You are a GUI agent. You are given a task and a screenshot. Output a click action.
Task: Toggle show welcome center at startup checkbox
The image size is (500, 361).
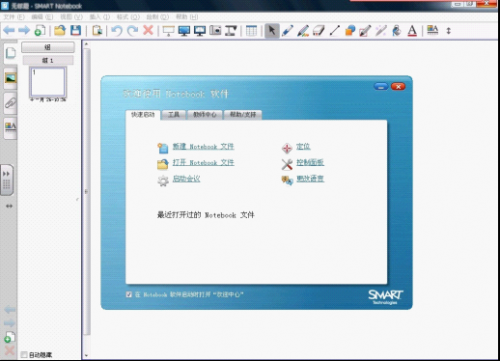point(129,294)
